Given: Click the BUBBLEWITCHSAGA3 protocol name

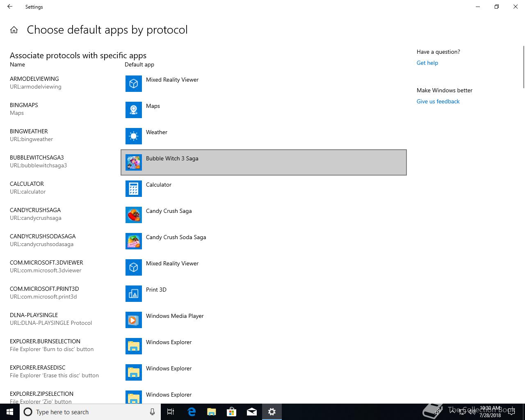Looking at the screenshot, I should coord(37,157).
